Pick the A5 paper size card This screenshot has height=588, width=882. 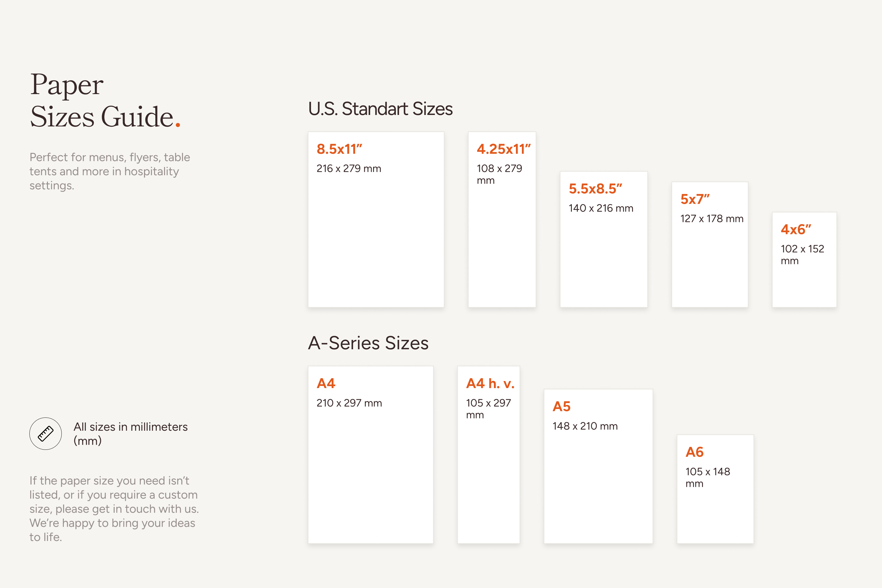598,466
